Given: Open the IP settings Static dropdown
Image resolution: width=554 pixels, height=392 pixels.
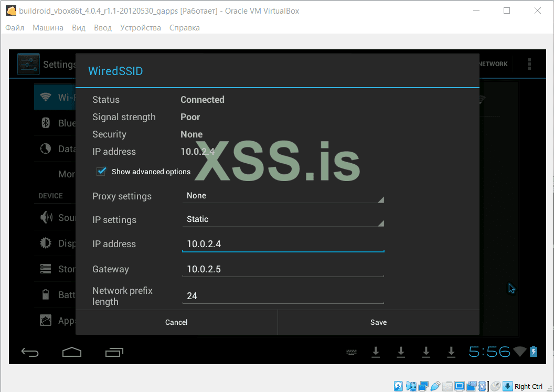Looking at the screenshot, I should pyautogui.click(x=283, y=219).
